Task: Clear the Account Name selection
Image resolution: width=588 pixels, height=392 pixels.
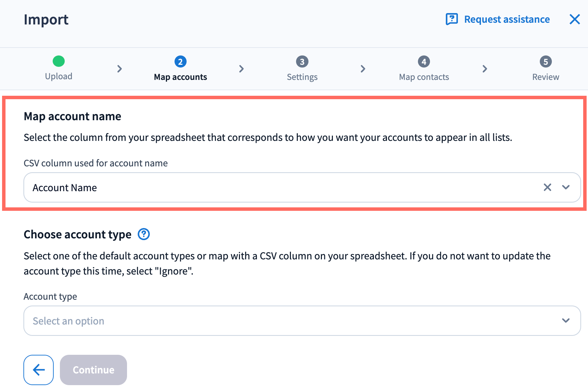Action: pos(547,187)
